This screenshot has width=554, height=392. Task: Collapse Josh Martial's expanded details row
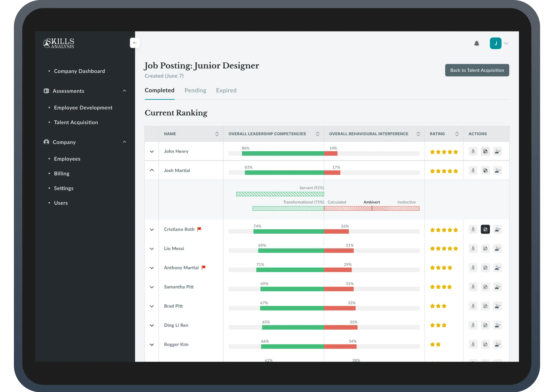point(152,171)
